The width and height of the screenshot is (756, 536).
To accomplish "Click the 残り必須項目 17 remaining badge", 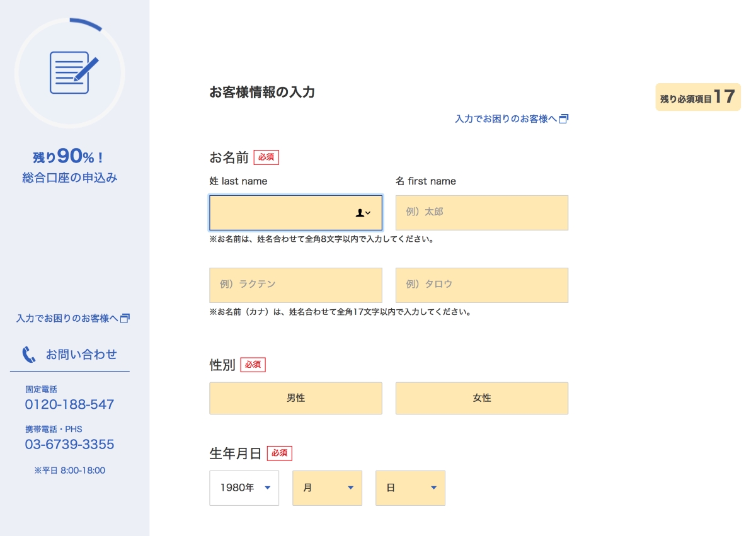I will 697,98.
